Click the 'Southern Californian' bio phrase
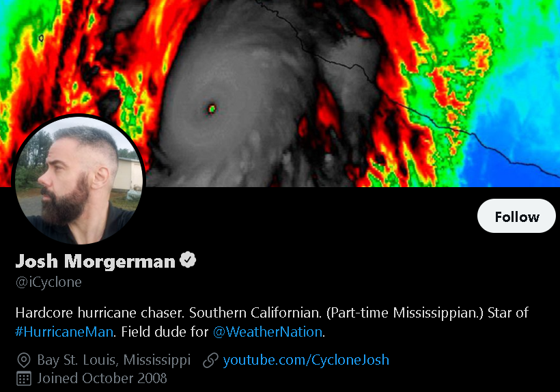This screenshot has width=560, height=392. (255, 313)
